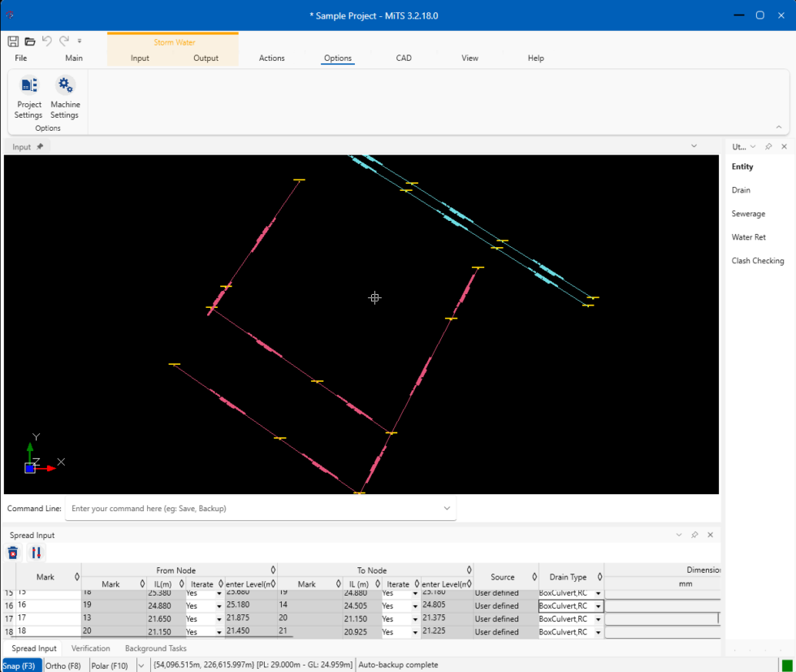
Task: Pin the Utility panel
Action: 768,146
